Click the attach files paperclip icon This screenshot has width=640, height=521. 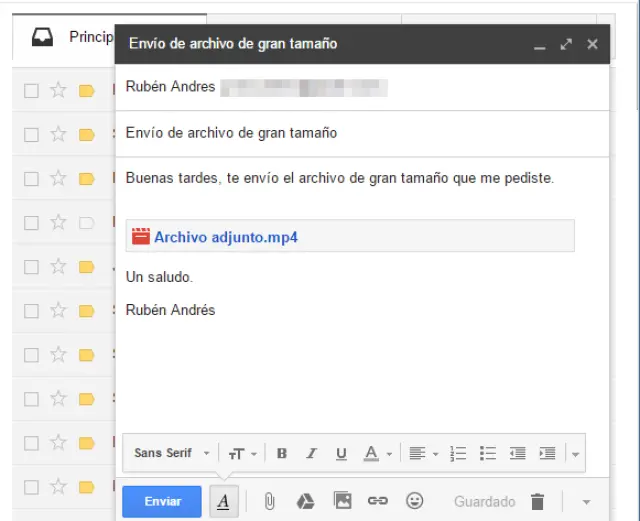[x=269, y=502]
